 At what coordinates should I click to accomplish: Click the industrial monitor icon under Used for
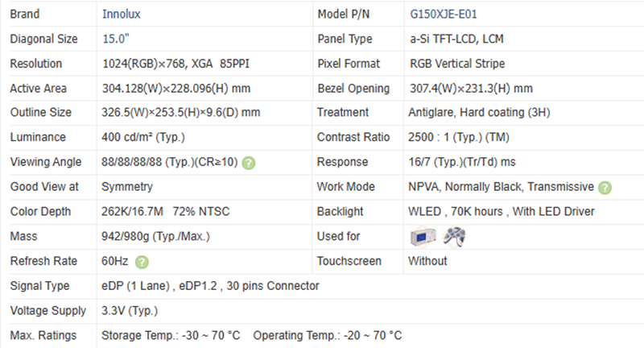coord(423,237)
